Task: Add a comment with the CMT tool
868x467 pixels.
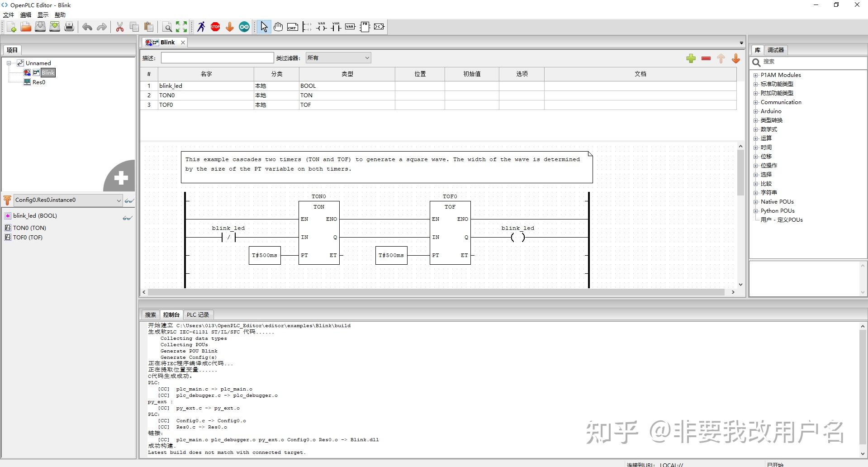Action: click(x=293, y=27)
